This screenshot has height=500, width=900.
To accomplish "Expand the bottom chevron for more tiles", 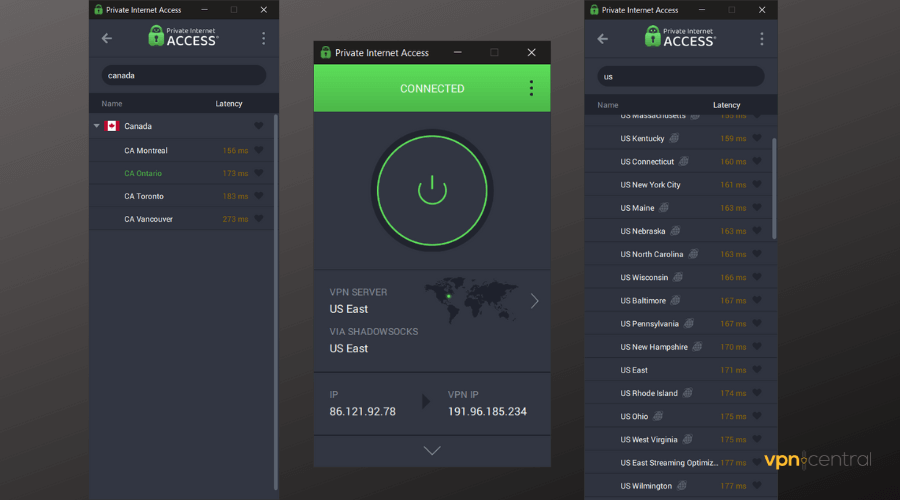I will click(432, 451).
